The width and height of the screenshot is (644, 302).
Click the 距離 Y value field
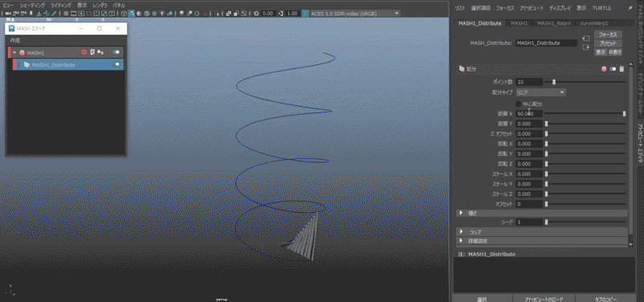click(529, 124)
